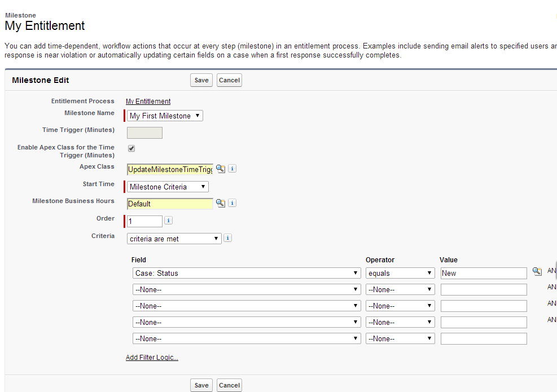The width and height of the screenshot is (557, 392).
Task: Open second row Field --None-- dropdown
Action: (x=247, y=289)
